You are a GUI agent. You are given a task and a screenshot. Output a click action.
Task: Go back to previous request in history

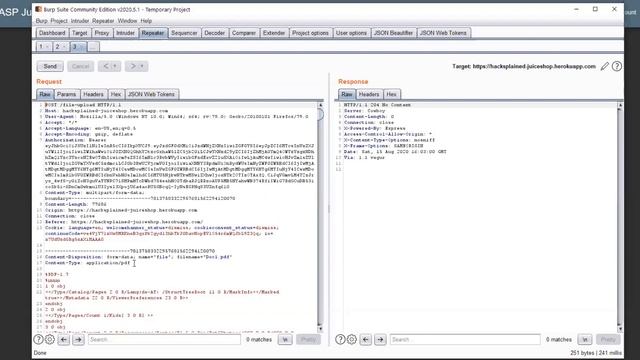click(x=106, y=66)
